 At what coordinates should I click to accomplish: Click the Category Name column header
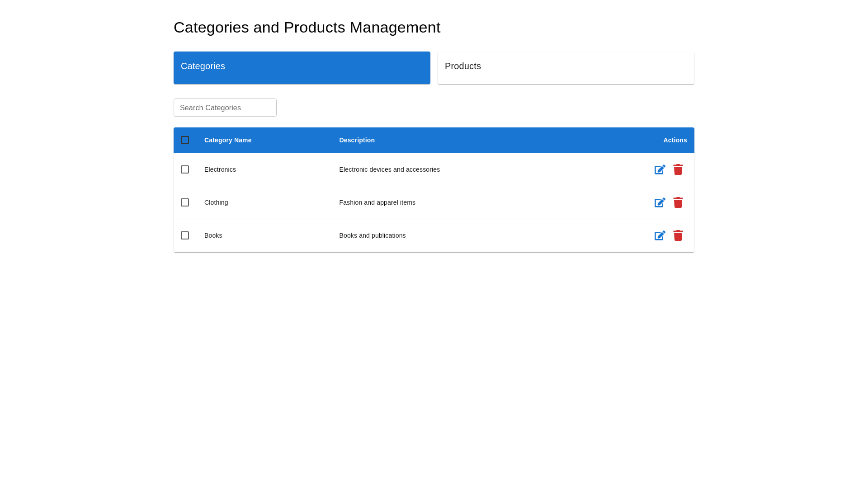pyautogui.click(x=228, y=140)
